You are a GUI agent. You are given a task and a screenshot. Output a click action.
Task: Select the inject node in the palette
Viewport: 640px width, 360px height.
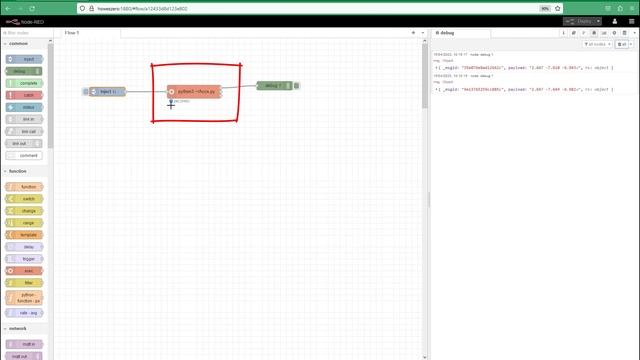(24, 59)
